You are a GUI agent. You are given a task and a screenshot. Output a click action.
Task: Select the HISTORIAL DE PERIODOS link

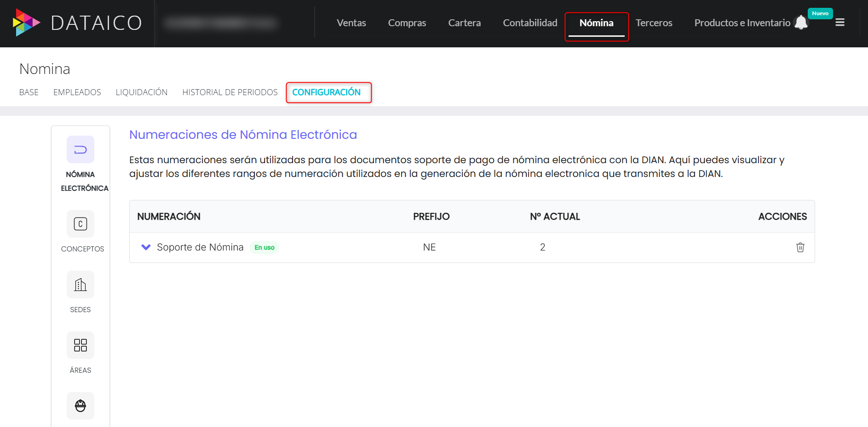tap(230, 92)
